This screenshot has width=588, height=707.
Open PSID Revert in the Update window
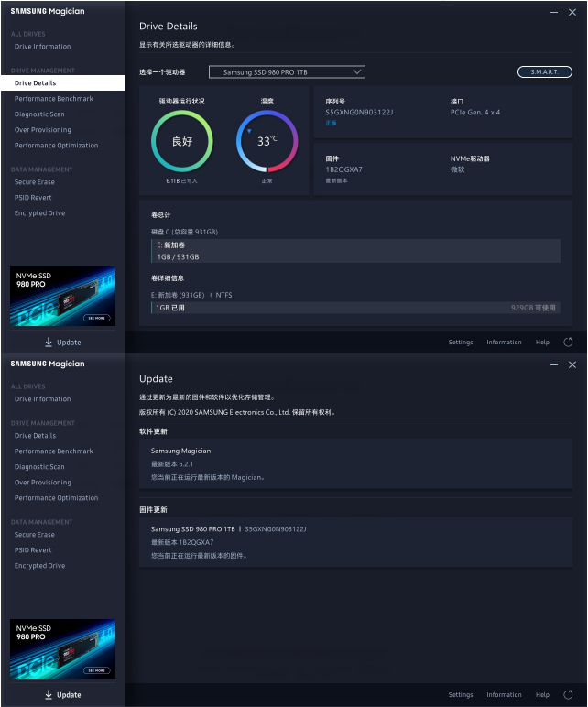click(x=33, y=550)
